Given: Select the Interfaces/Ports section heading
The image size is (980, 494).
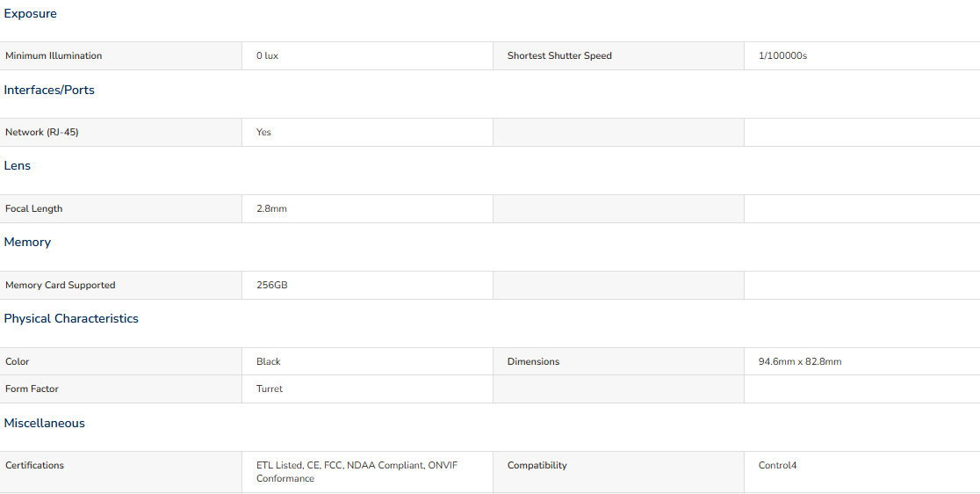Looking at the screenshot, I should [49, 90].
